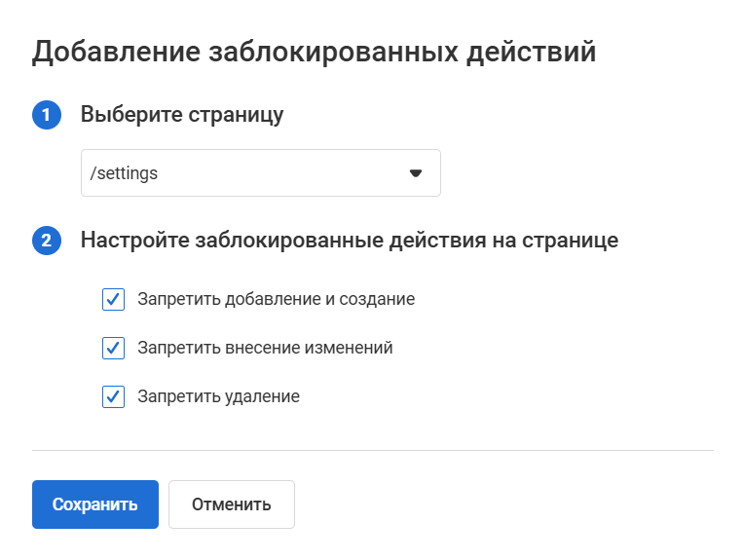
Task: Click the "Отменить" button
Action: 231,504
